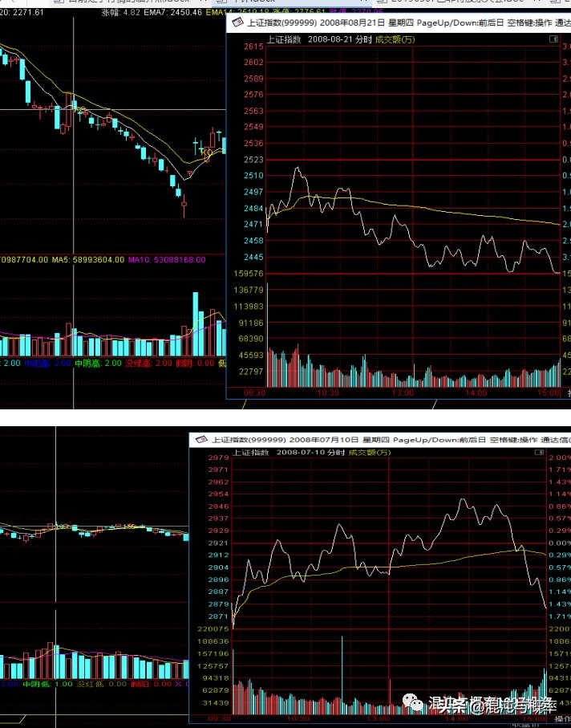Toggle side panel icon in 2008-08-21 chart header
This screenshot has width=571, height=728.
553,39
